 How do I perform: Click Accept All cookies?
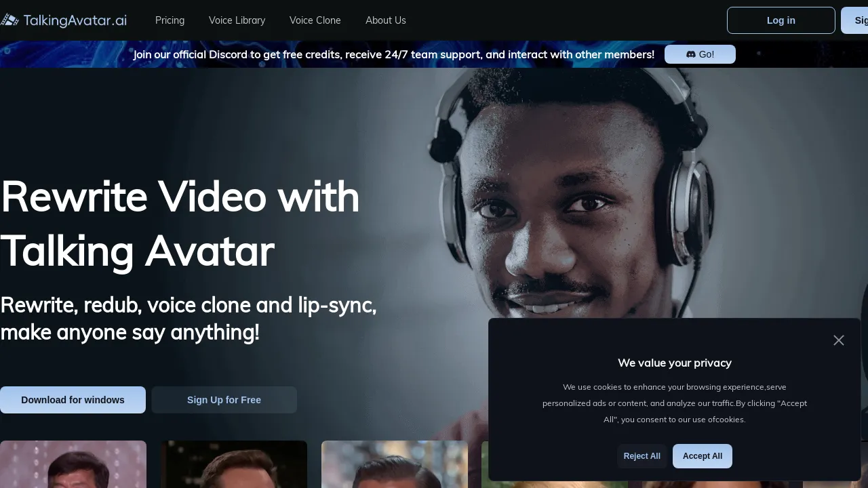[702, 455]
